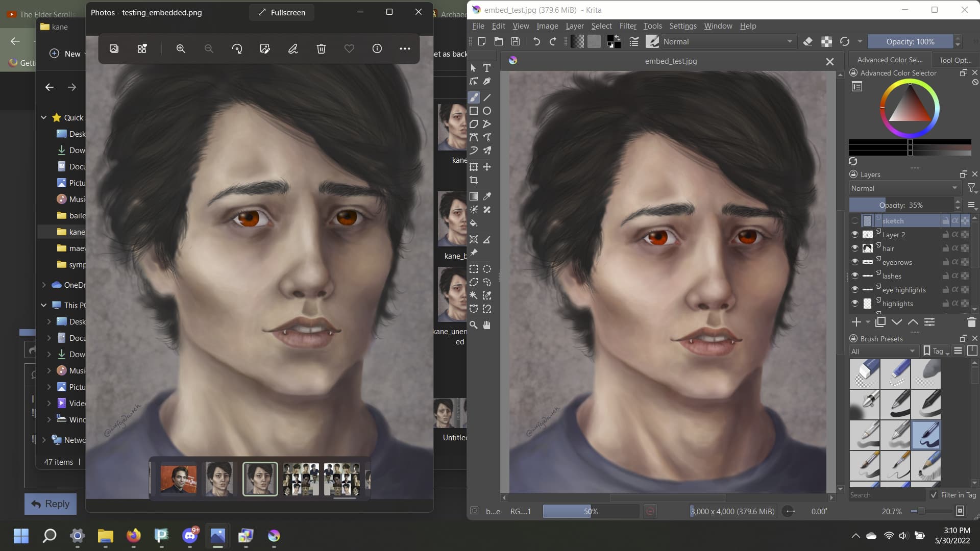Toggle visibility of the eyebrows layer

[x=855, y=262]
